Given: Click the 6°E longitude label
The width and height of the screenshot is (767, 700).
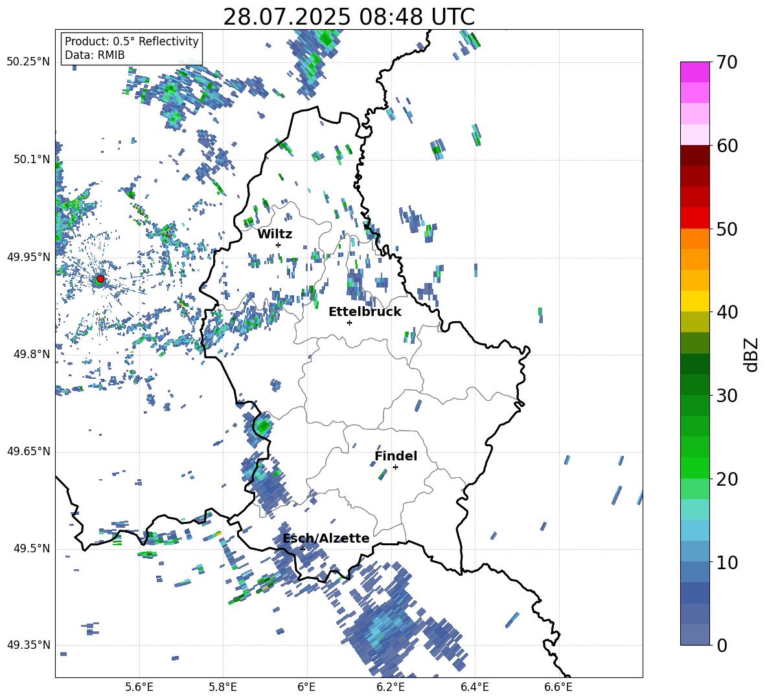Looking at the screenshot, I should pyautogui.click(x=306, y=687).
